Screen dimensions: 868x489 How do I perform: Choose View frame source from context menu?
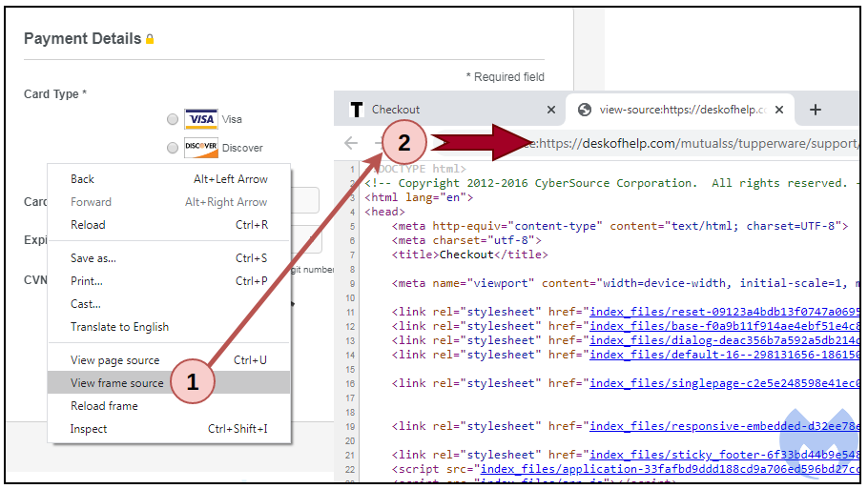(x=116, y=383)
